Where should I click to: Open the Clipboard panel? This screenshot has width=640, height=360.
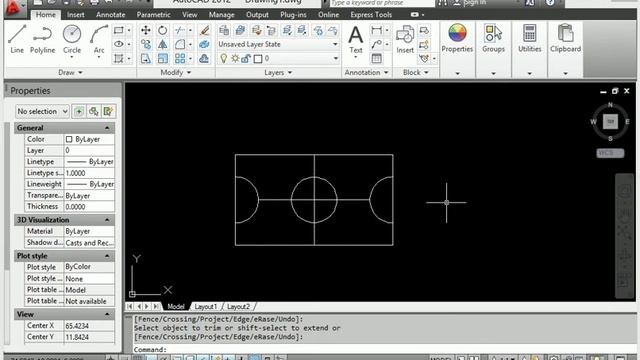coord(565,38)
